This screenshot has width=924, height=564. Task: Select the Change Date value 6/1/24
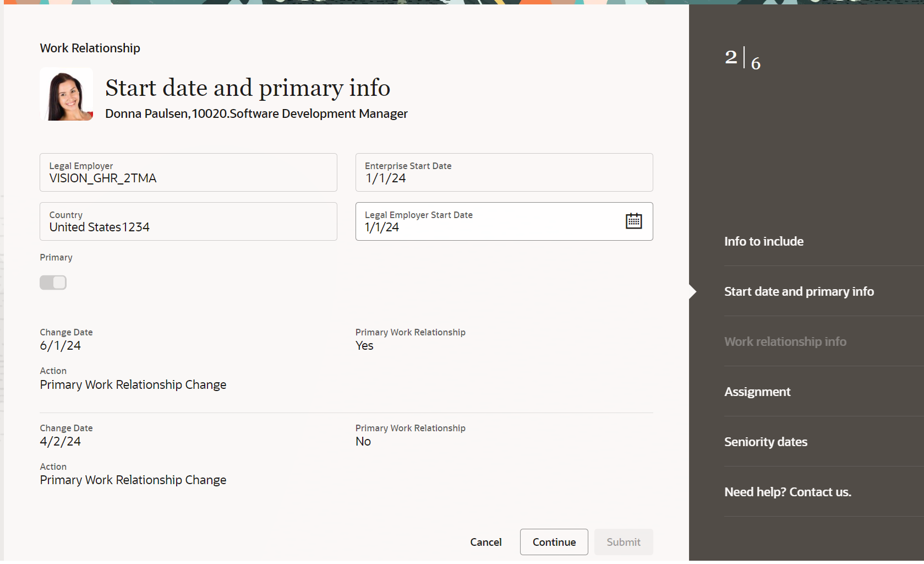click(61, 346)
